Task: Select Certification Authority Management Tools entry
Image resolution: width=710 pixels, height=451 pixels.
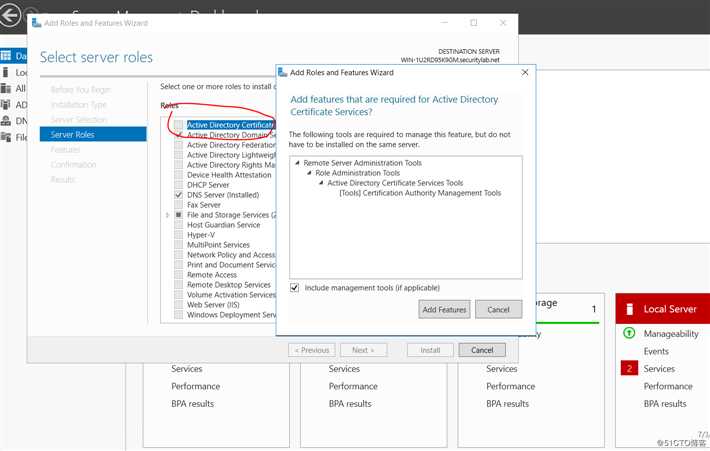Action: click(420, 193)
